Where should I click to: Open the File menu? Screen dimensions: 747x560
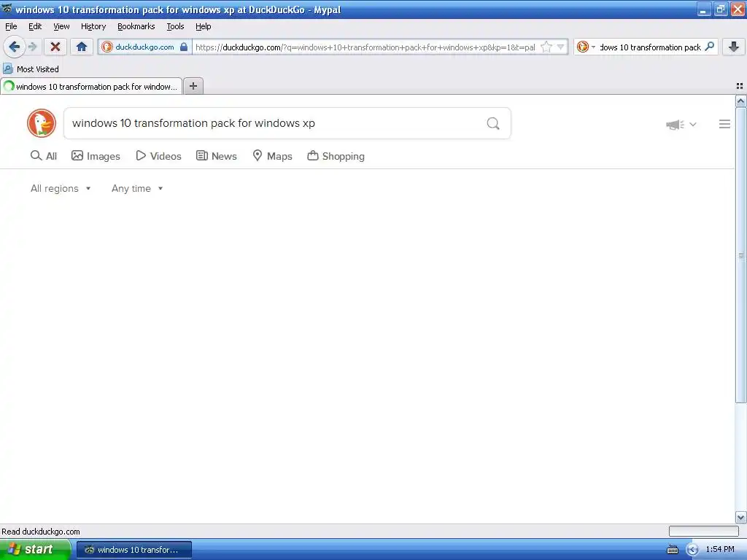[x=11, y=26]
